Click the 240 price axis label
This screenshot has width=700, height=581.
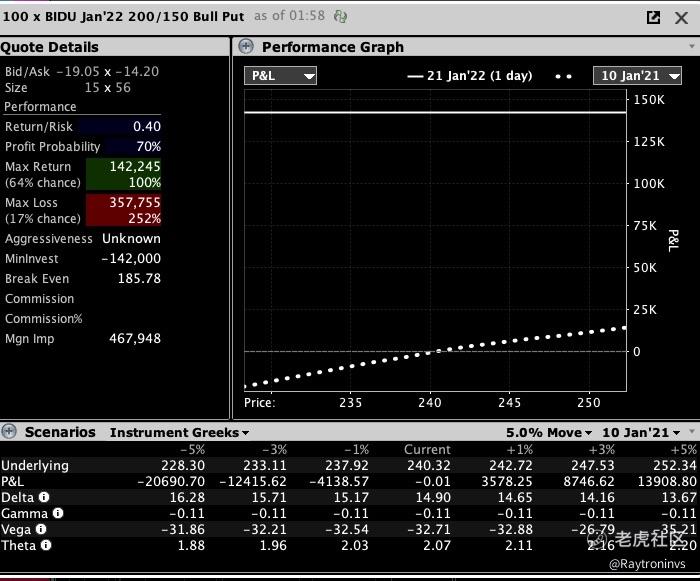pos(429,403)
